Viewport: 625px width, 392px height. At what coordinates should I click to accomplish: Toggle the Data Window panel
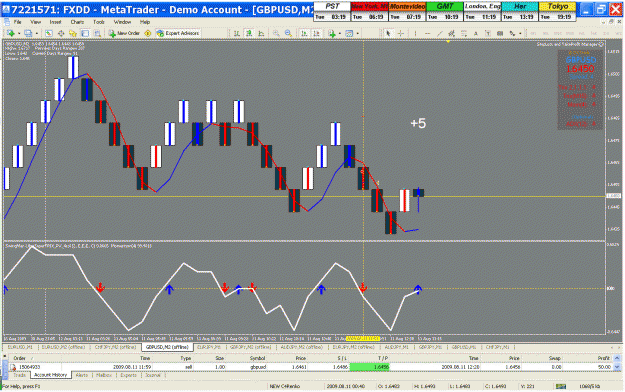coord(61,33)
